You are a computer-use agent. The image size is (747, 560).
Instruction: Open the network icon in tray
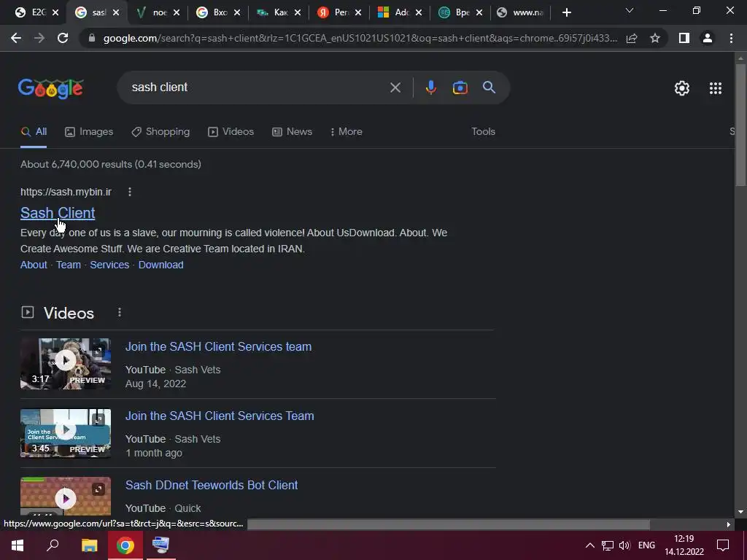coord(608,545)
